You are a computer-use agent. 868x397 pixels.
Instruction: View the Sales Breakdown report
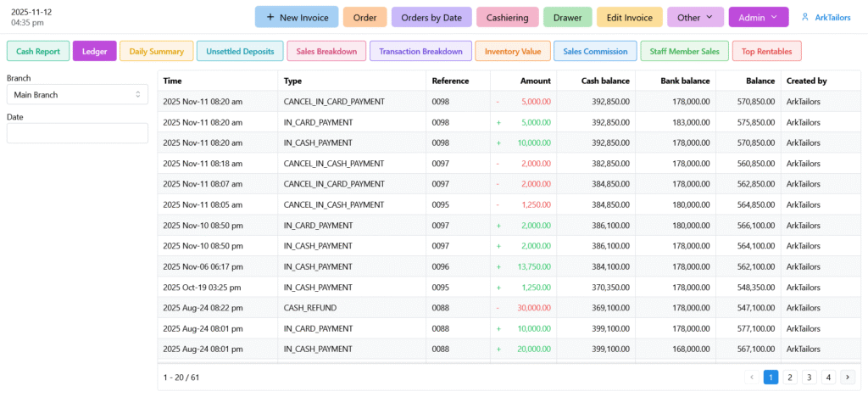coord(326,51)
